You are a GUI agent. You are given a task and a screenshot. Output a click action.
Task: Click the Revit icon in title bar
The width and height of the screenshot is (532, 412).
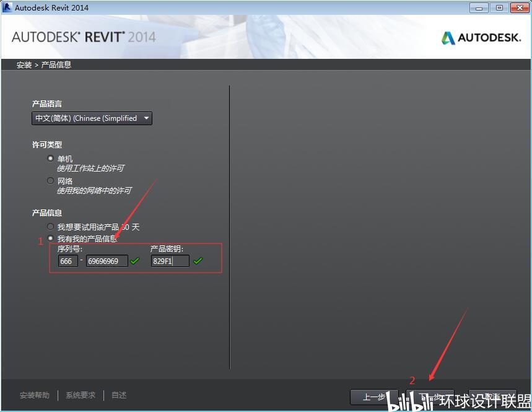7,7
